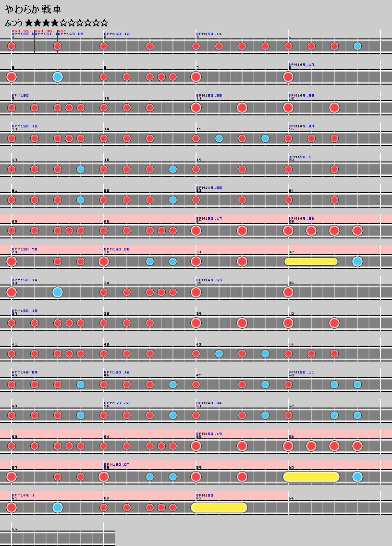
Task: Click the red HS0.95 scroll speed label
Action: coord(20,31)
